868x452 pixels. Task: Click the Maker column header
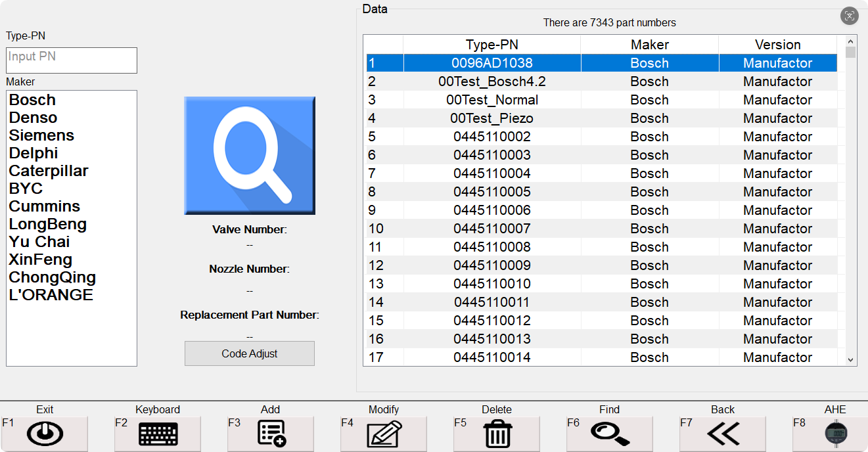(x=649, y=44)
